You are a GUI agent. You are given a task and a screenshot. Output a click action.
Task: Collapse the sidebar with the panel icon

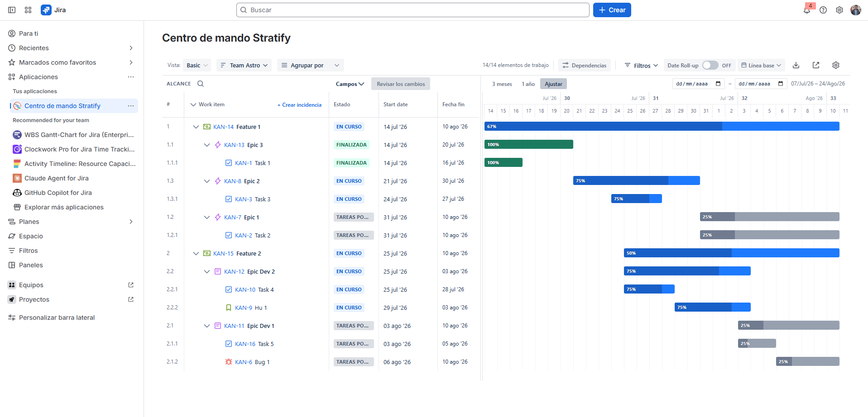pos(12,10)
